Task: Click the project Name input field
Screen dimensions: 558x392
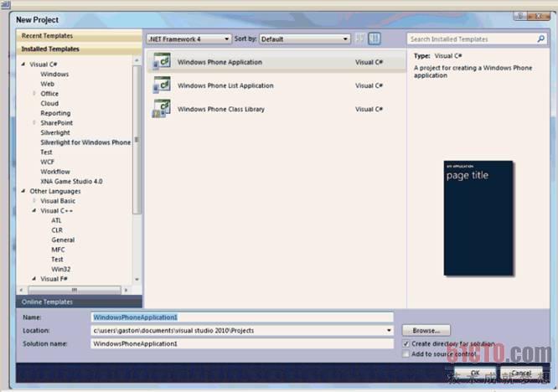Action: 242,317
